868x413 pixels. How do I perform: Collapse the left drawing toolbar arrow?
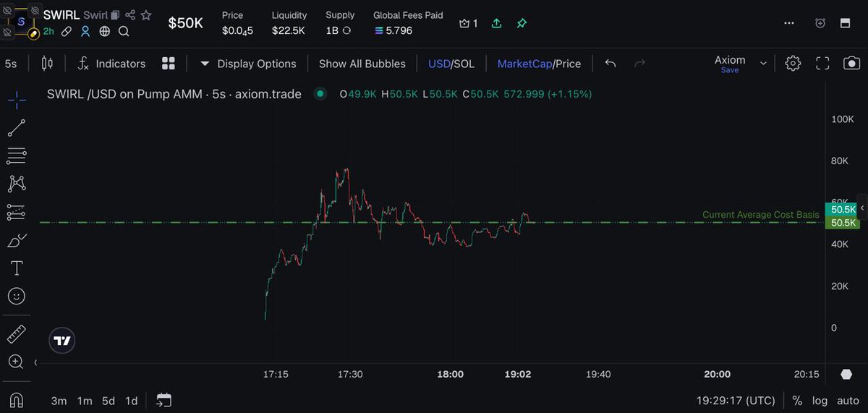click(35, 362)
